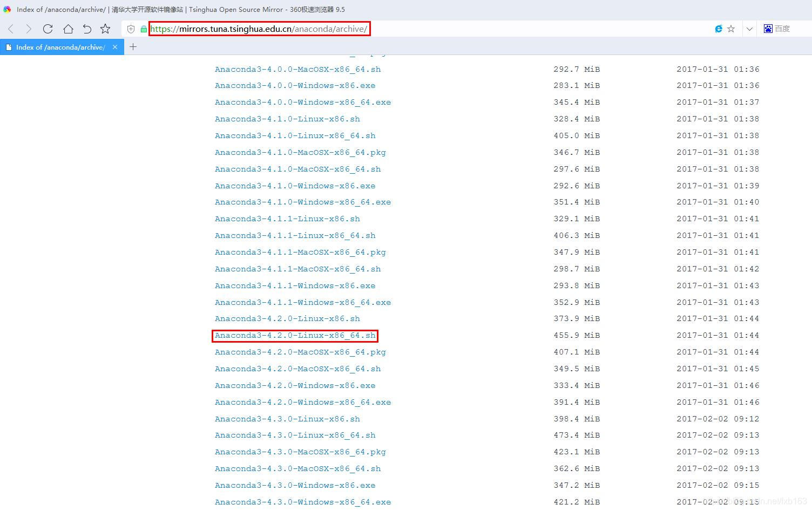Download Anaconda3-4.2.0-Windows-x86.exe
The width and height of the screenshot is (812, 511).
coord(295,386)
